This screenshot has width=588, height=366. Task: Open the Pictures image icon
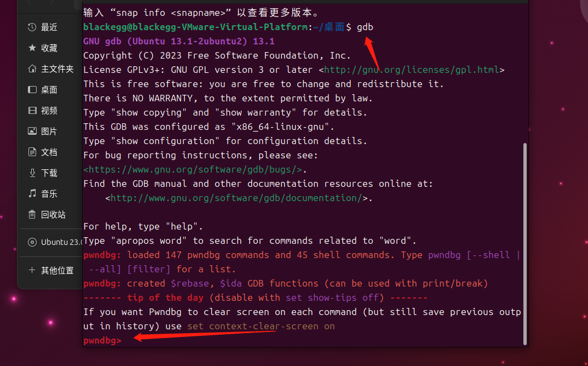(x=32, y=131)
